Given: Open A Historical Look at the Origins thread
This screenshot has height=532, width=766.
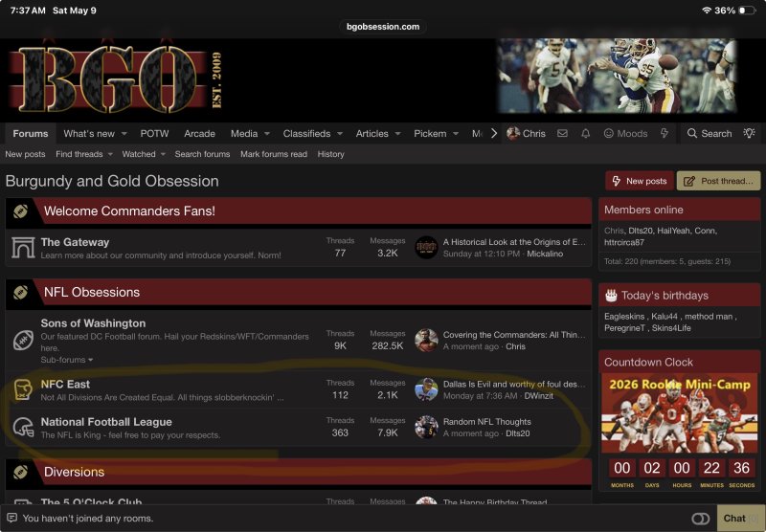Looking at the screenshot, I should [514, 242].
